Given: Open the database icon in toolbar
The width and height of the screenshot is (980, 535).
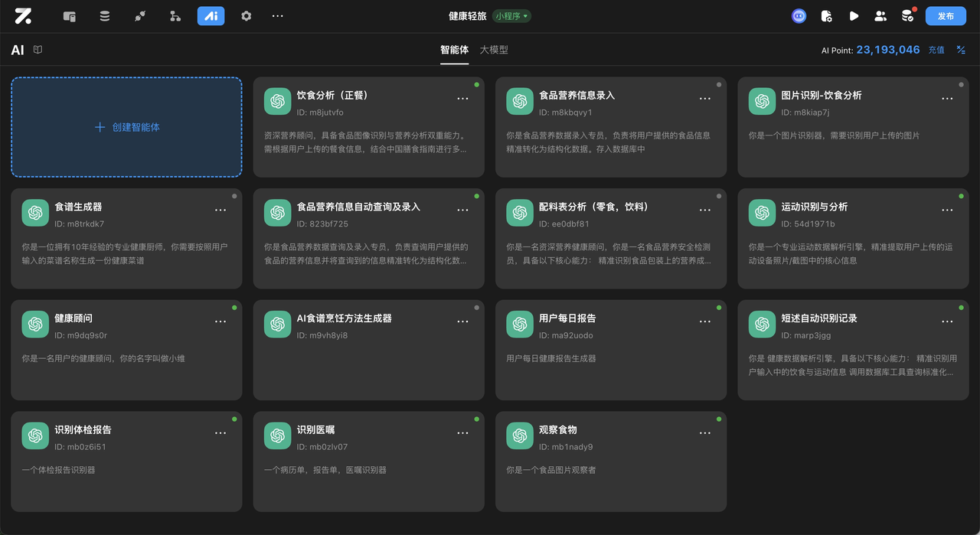Looking at the screenshot, I should click(104, 16).
